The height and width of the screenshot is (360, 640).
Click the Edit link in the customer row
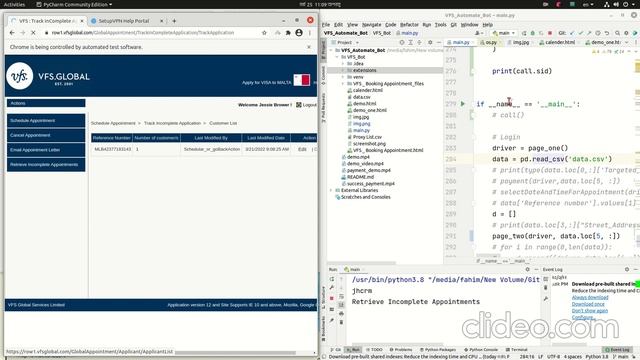[x=302, y=149]
